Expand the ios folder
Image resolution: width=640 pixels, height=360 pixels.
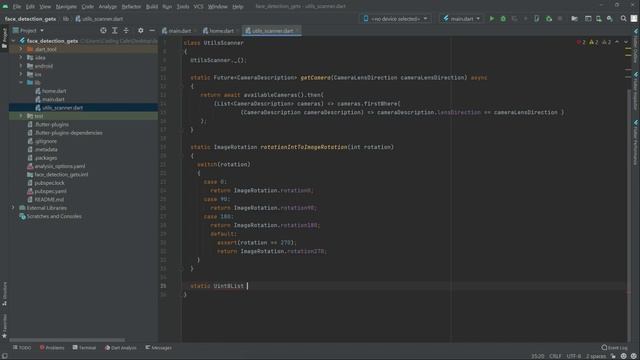point(21,74)
